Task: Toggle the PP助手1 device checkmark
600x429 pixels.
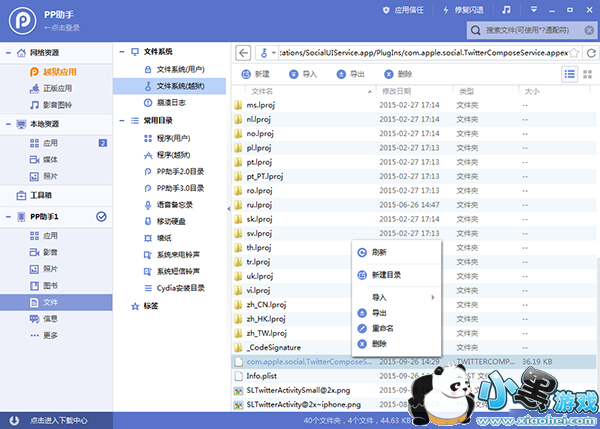Action: 101,217
